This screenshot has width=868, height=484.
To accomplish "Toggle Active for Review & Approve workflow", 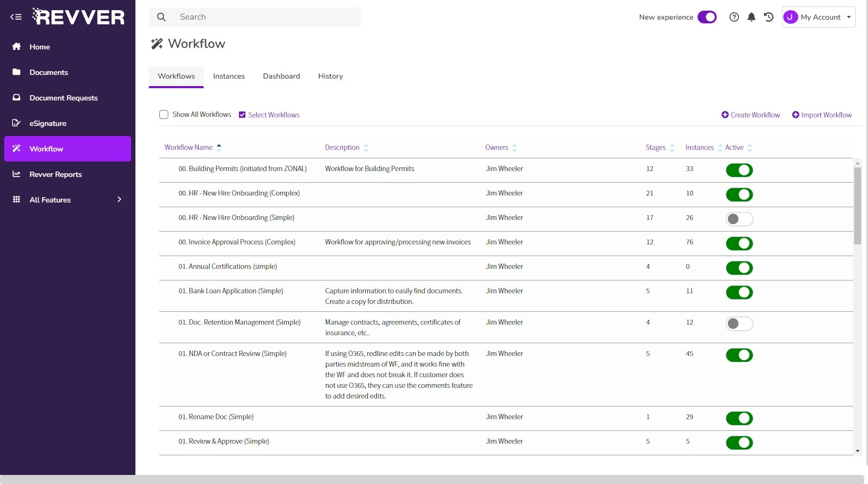I will click(x=740, y=443).
